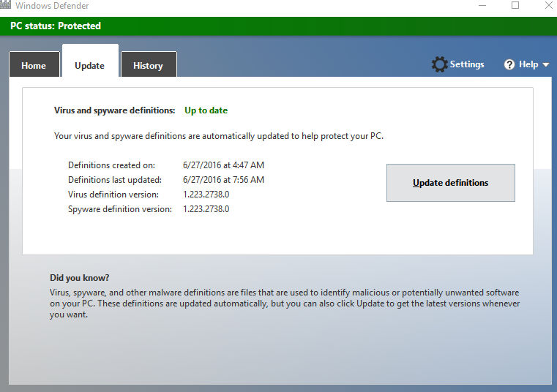Image resolution: width=557 pixels, height=392 pixels.
Task: Click the spyware definition version number 1.223.2738.0
Action: click(206, 208)
